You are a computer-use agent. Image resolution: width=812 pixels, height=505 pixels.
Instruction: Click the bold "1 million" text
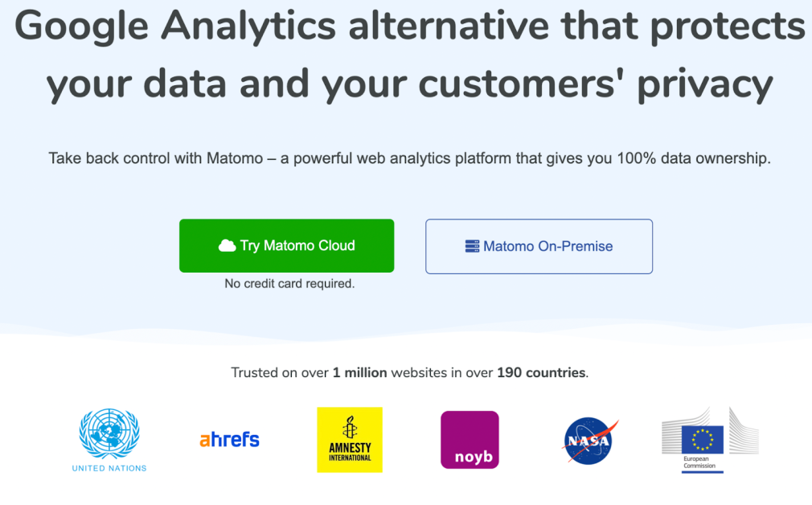[x=359, y=373]
